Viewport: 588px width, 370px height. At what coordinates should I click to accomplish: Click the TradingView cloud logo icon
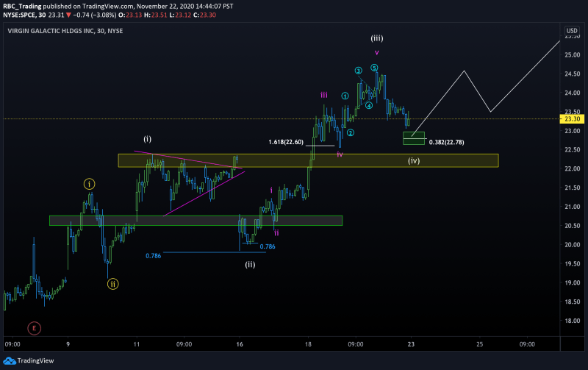pyautogui.click(x=10, y=361)
